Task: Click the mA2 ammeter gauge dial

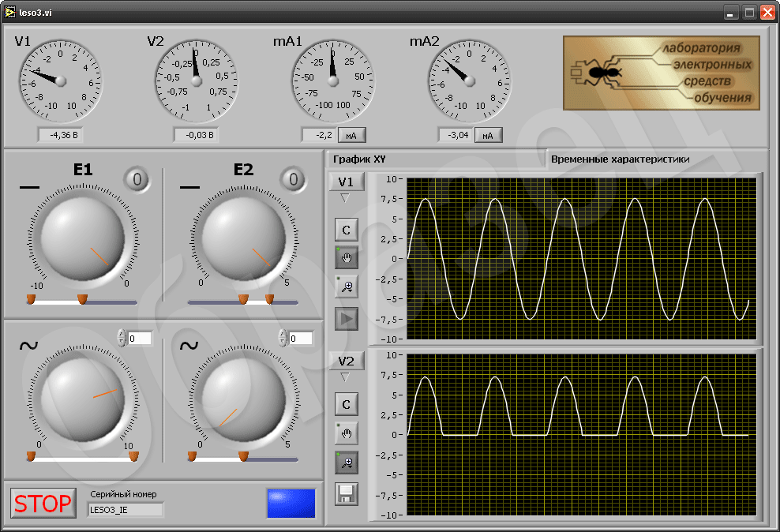Action: 470,81
